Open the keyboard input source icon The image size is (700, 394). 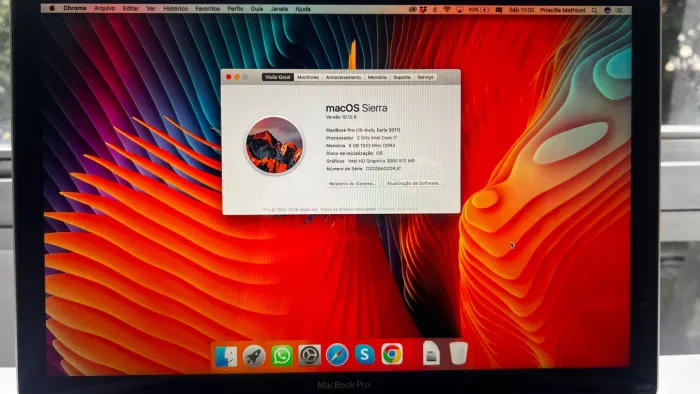[x=499, y=10]
